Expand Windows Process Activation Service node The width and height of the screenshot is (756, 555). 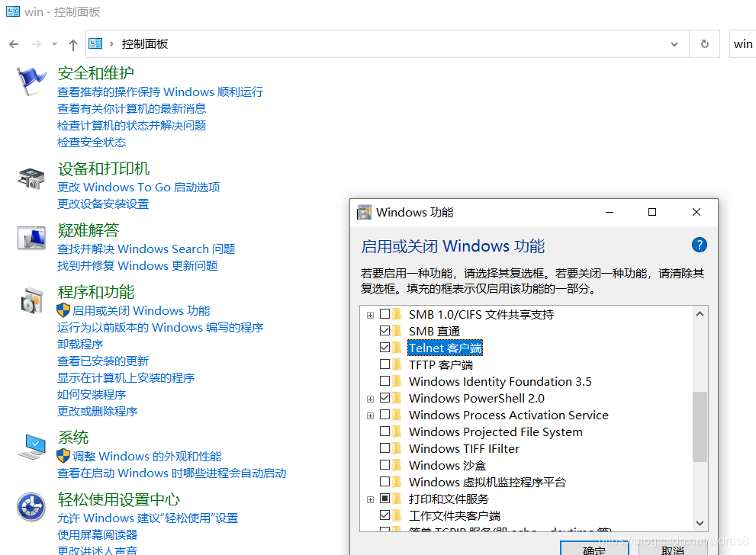click(370, 415)
